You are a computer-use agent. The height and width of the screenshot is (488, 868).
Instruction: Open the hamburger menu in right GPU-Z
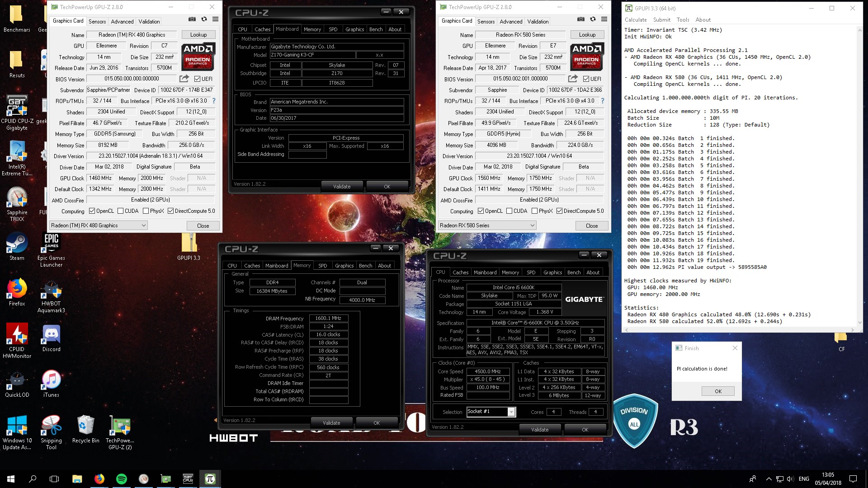coord(604,19)
